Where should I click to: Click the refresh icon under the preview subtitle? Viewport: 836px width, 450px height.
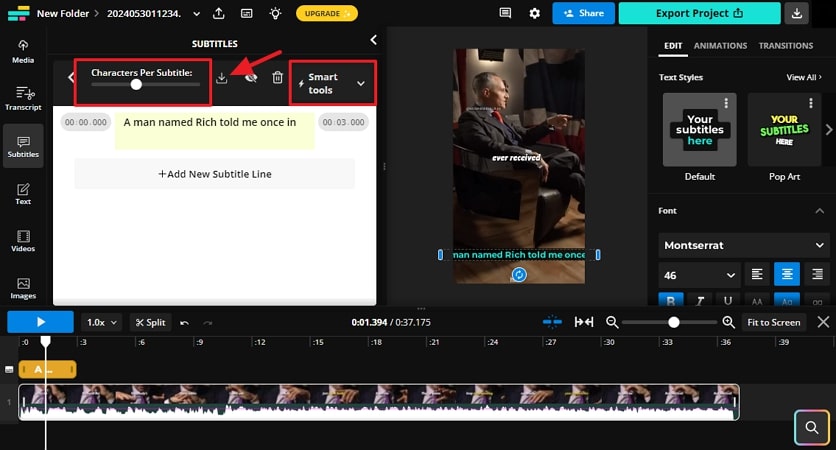tap(519, 275)
